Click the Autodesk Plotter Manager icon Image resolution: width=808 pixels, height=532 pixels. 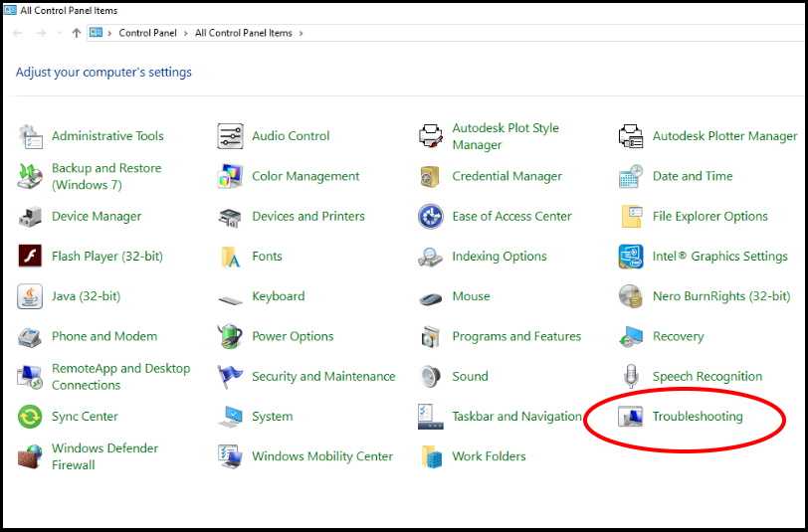[x=630, y=136]
